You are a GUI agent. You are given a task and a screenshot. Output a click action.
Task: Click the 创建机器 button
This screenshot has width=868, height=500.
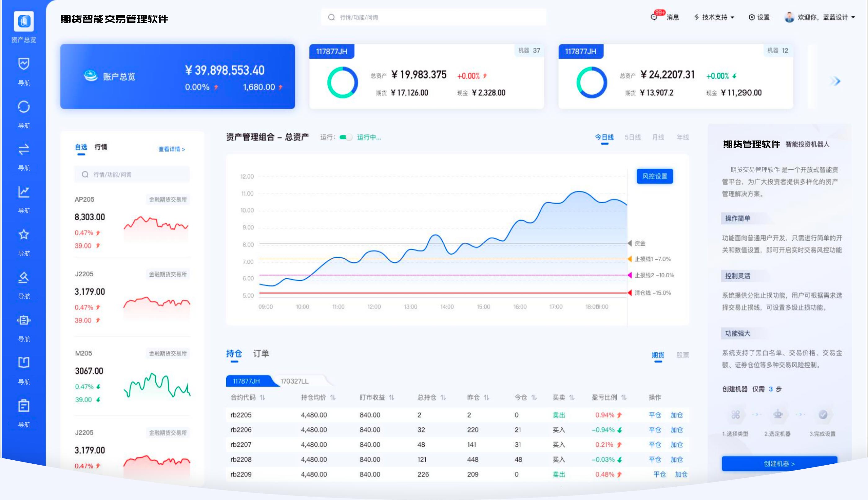[x=779, y=464]
